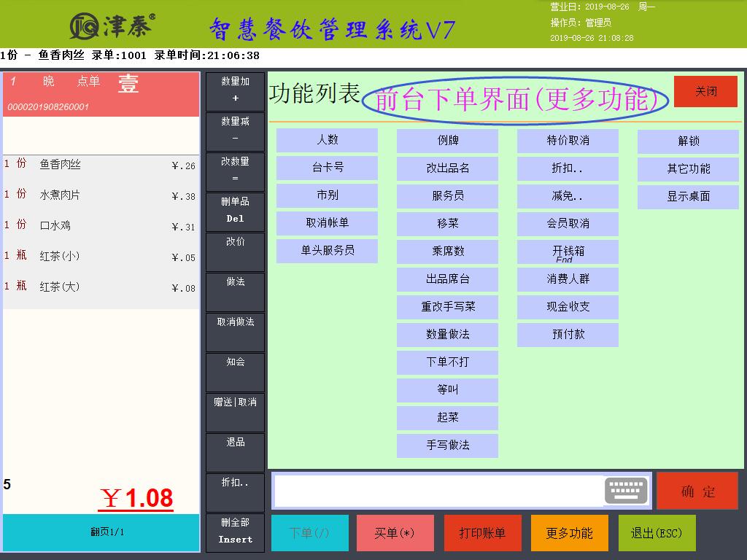Viewport: 747px width, 560px height.
Task: Click 删全部 Insert button
Action: click(x=235, y=532)
